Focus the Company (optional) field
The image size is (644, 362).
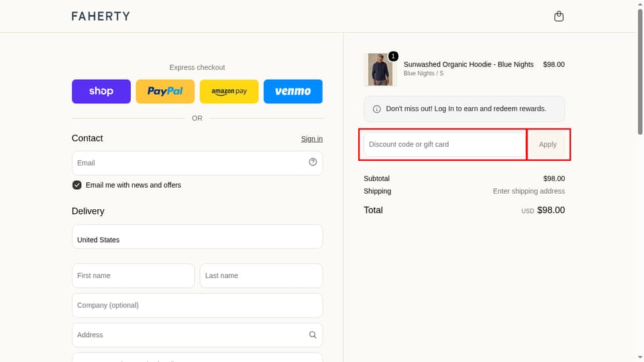pos(197,306)
